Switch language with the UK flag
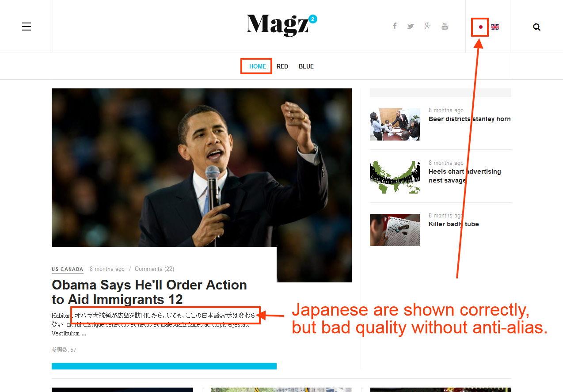563x392 pixels. tap(495, 27)
